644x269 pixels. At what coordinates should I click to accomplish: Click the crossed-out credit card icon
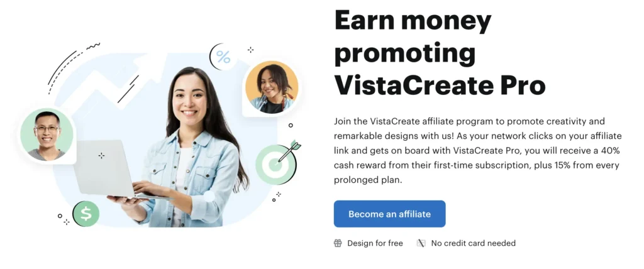pyautogui.click(x=421, y=243)
